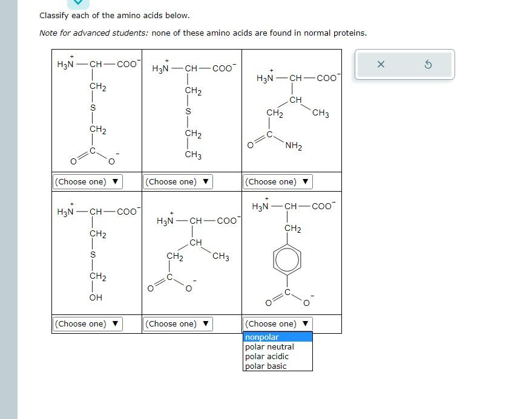Click the X icon to clear answers
Image resolution: width=532 pixels, height=419 pixels.
tap(382, 65)
